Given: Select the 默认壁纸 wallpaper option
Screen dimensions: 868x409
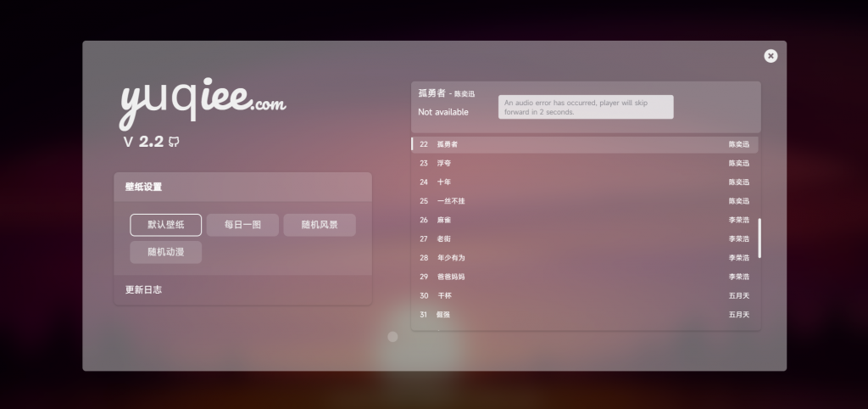Looking at the screenshot, I should coord(166,225).
